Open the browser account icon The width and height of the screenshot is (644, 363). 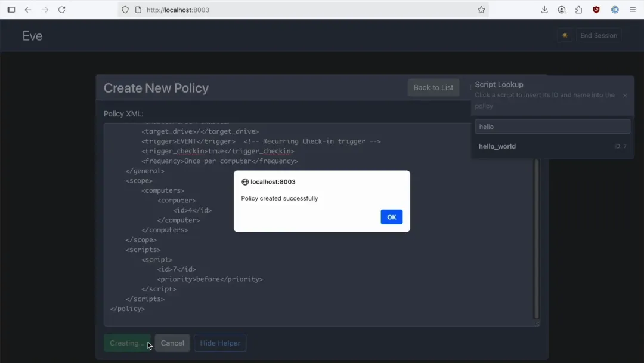click(562, 10)
